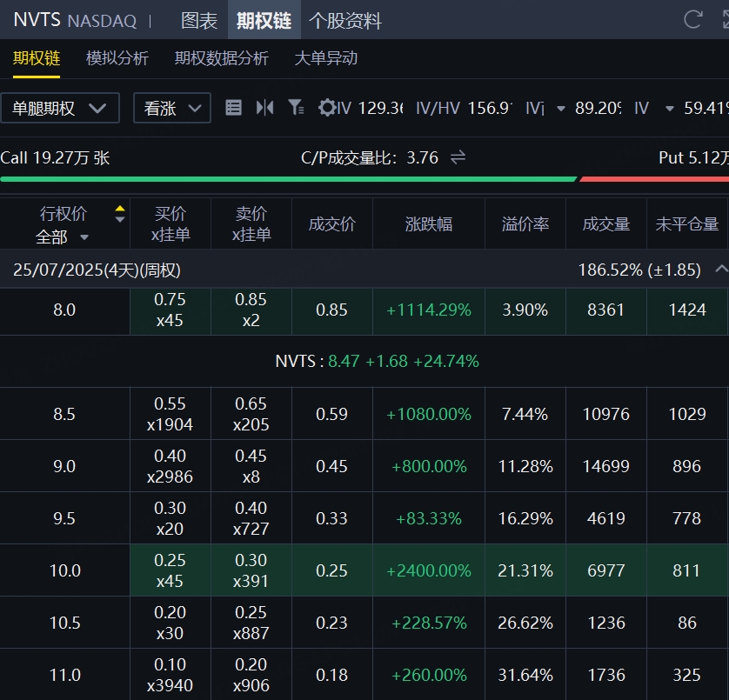The height and width of the screenshot is (700, 729).
Task: Click ask 0.40 x727 in 9.5 row
Action: point(251,518)
